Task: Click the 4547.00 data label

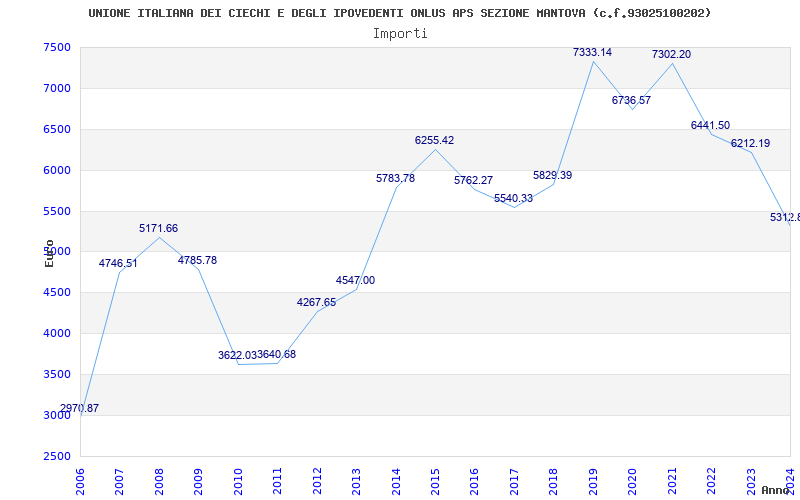Action: [x=356, y=281]
